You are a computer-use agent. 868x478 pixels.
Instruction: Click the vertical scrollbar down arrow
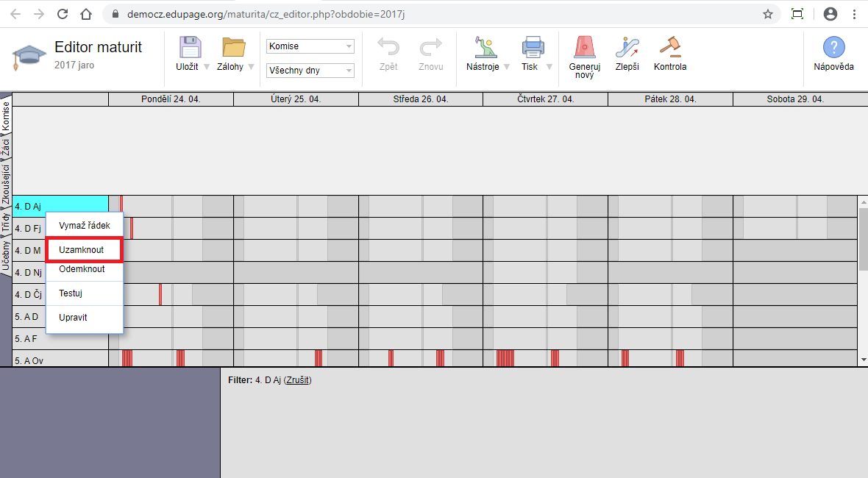(863, 360)
